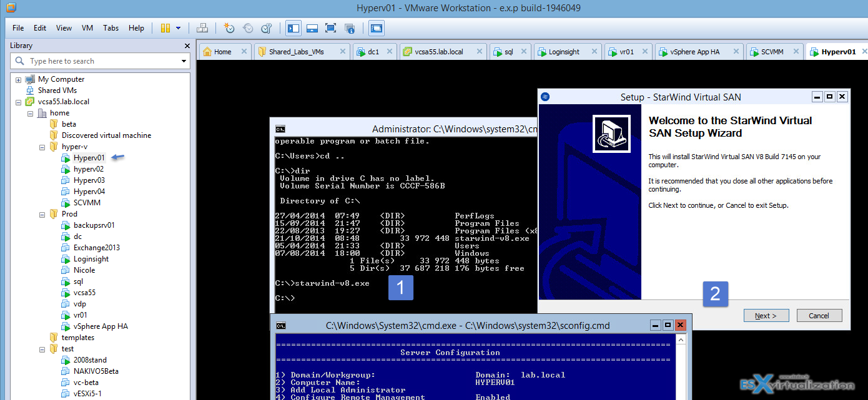Collapse the home folder node

[x=29, y=114]
